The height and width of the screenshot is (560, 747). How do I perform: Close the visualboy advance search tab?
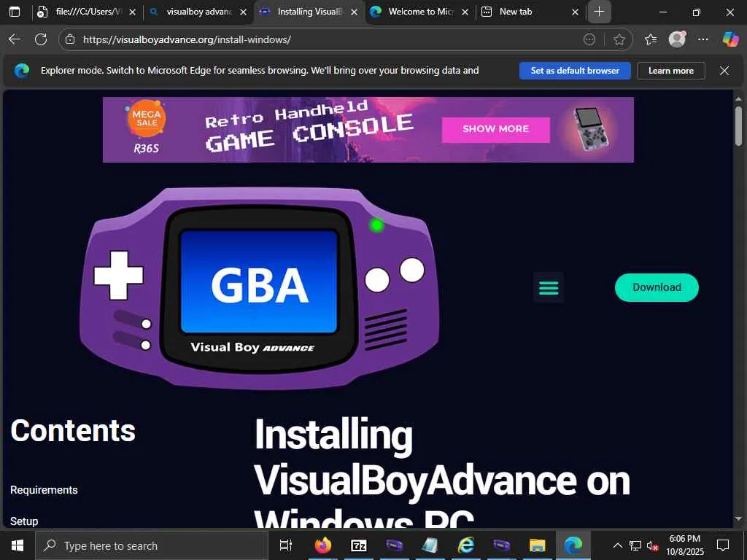tap(243, 12)
